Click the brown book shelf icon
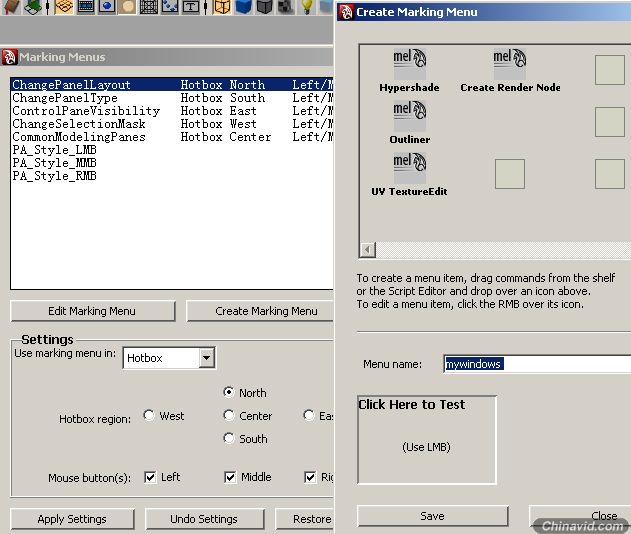Viewport: 631px width, 534px height. 11,7
